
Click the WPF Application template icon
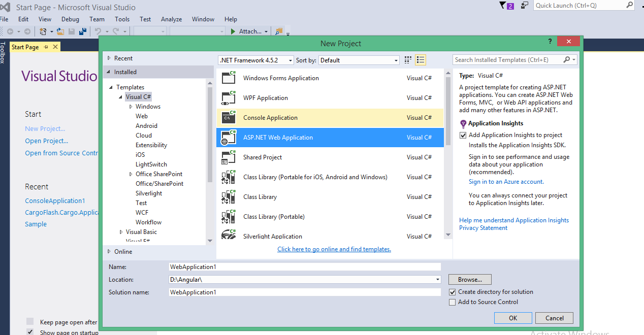pyautogui.click(x=229, y=97)
